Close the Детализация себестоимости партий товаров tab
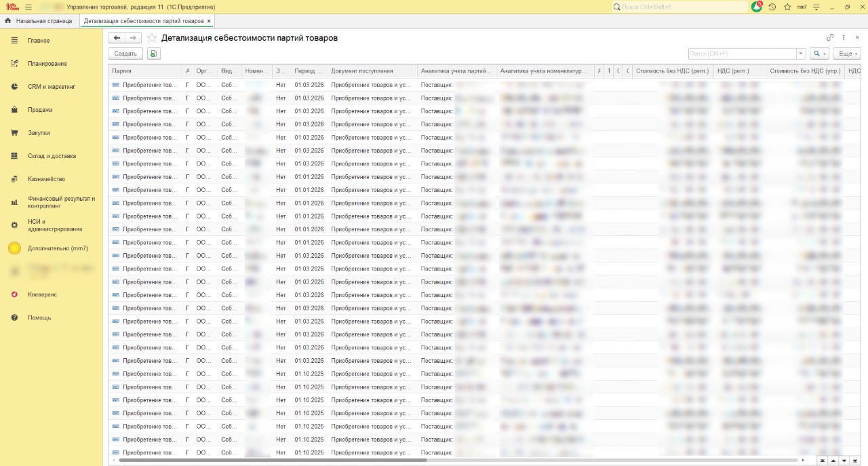868x466 pixels. pos(209,21)
